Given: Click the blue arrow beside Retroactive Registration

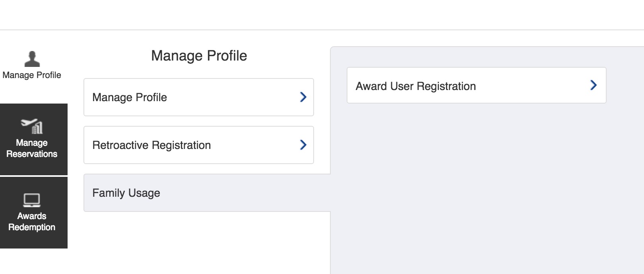Looking at the screenshot, I should [303, 145].
